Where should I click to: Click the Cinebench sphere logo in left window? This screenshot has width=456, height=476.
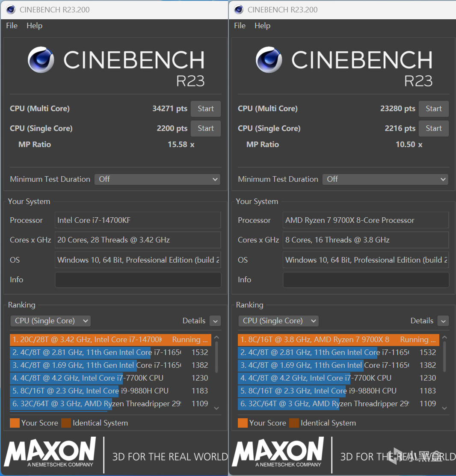41,59
